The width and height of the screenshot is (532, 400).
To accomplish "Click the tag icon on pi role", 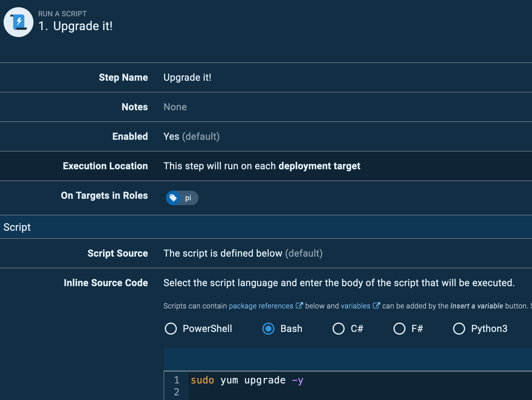I will [173, 198].
